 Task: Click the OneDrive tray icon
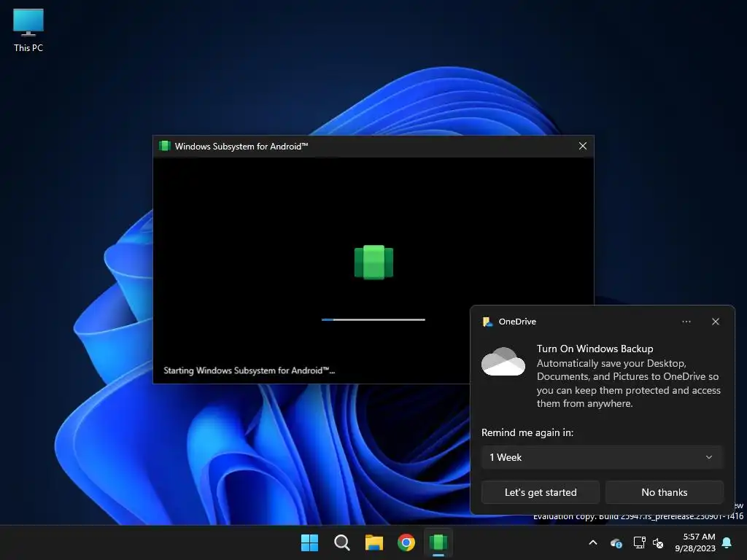[x=616, y=542]
